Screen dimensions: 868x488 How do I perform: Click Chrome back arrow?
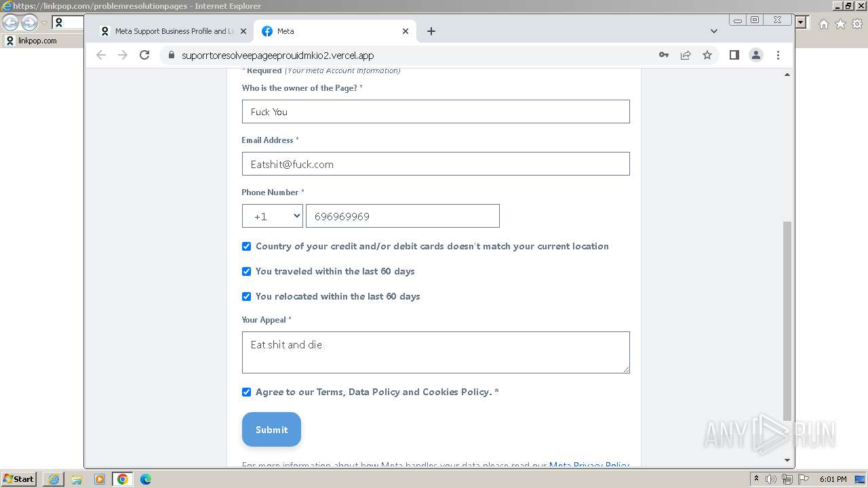point(101,56)
